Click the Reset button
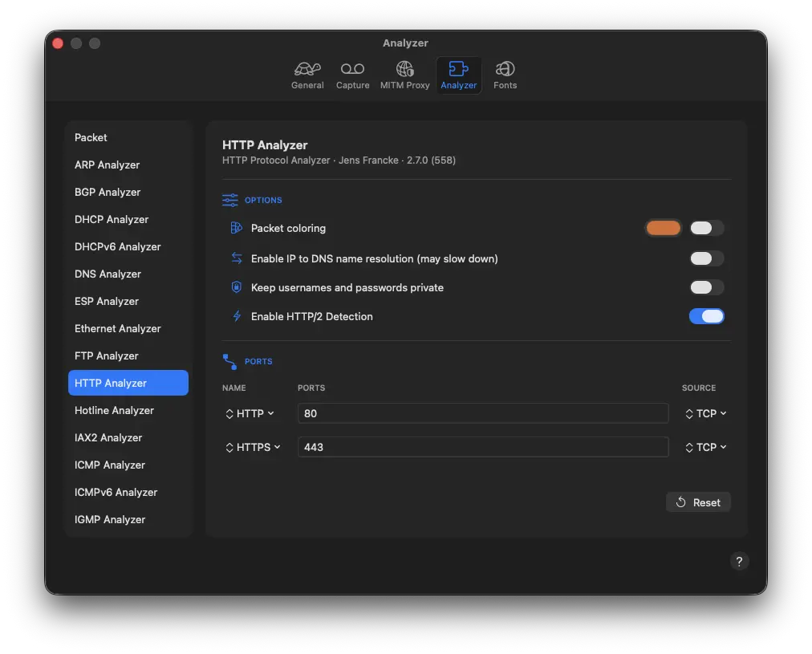Viewport: 812px width, 654px height. [x=698, y=502]
